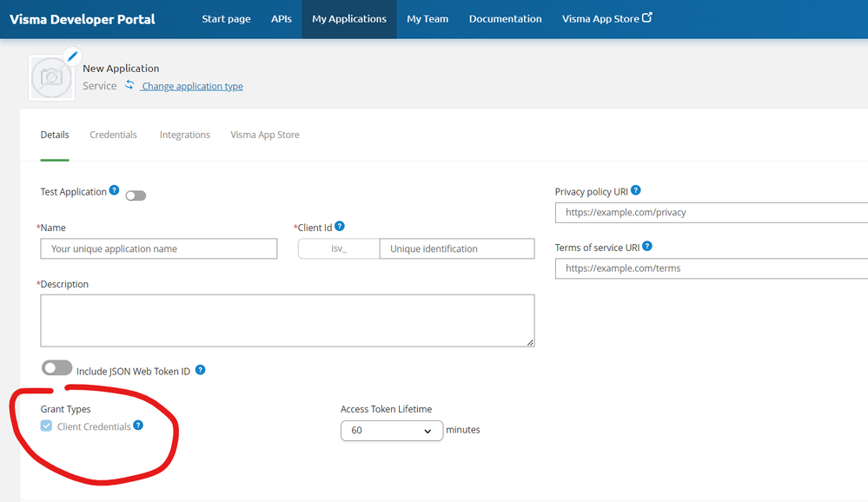Open the Access Token Lifetime dropdown
The image size is (868, 502).
[x=392, y=431]
